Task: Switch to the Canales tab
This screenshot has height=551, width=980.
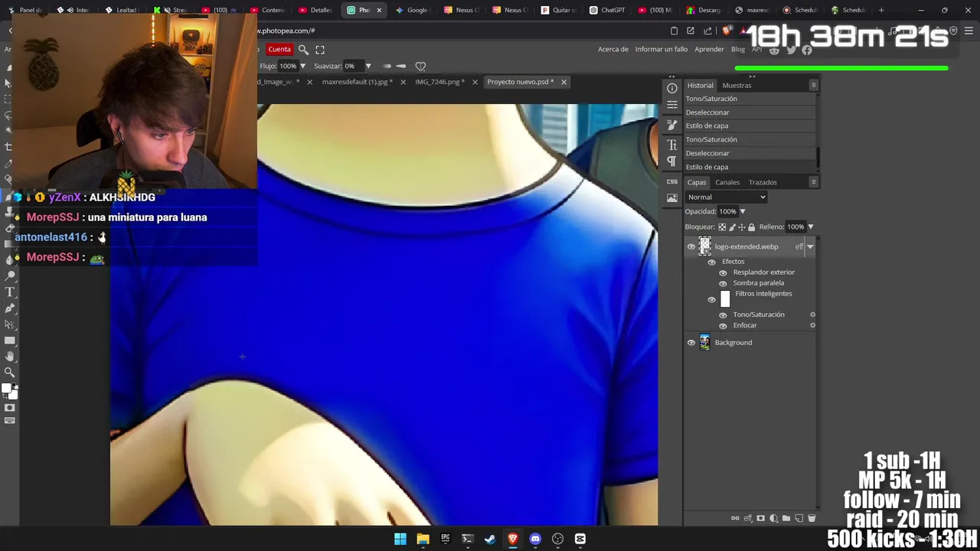Action: [x=727, y=182]
